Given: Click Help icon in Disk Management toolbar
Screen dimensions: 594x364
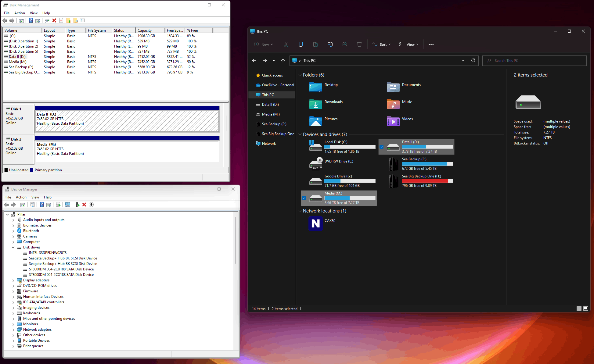Looking at the screenshot, I should 31,20.
